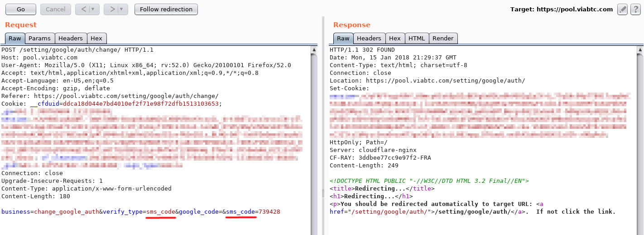This screenshot has height=235, width=644.
Task: Click the Accept-Encoding: gzip, deflate line
Action: 56,88
